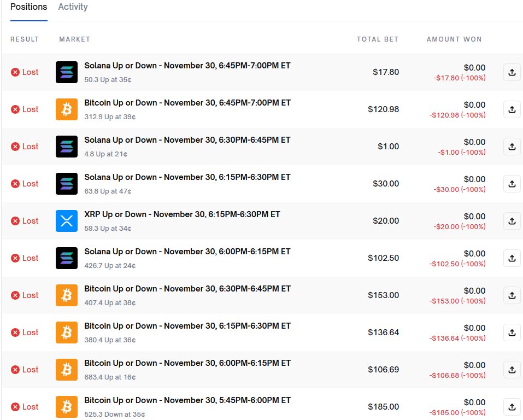This screenshot has height=420, width=523.
Task: Click '380.4 Up at 36¢' position detail
Action: pyautogui.click(x=110, y=340)
